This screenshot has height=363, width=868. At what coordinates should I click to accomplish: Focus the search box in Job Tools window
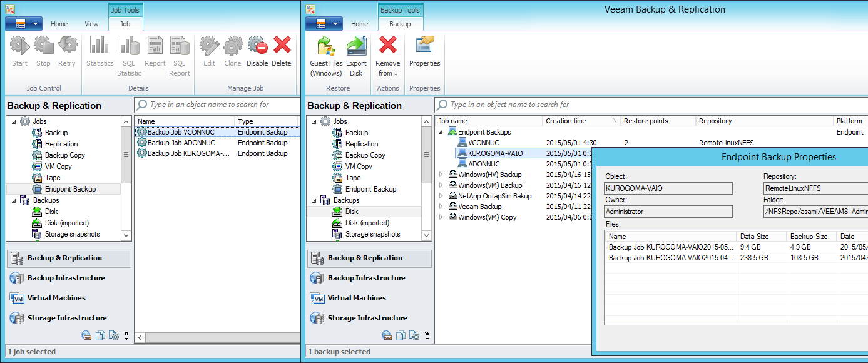[218, 105]
